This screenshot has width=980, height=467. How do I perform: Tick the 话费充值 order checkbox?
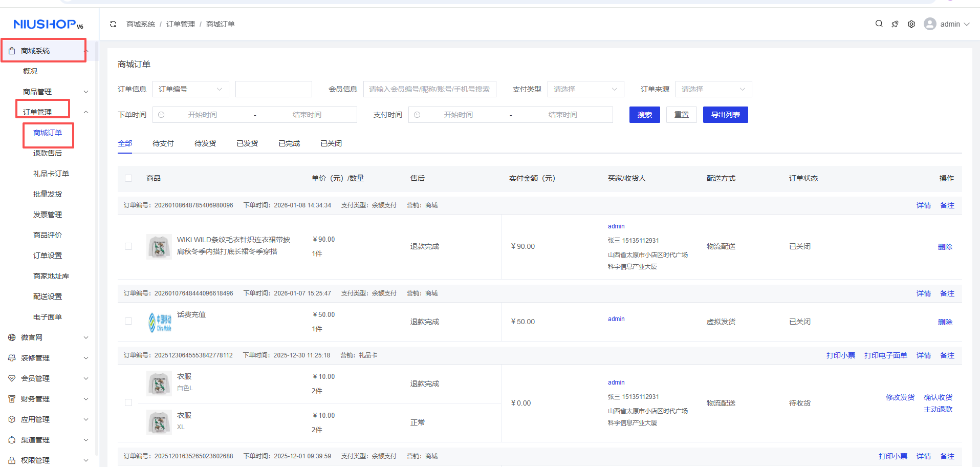tap(128, 321)
